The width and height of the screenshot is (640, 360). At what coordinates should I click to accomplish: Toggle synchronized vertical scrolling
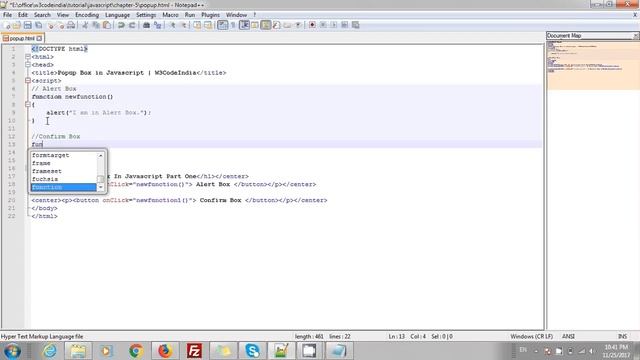pos(197,25)
